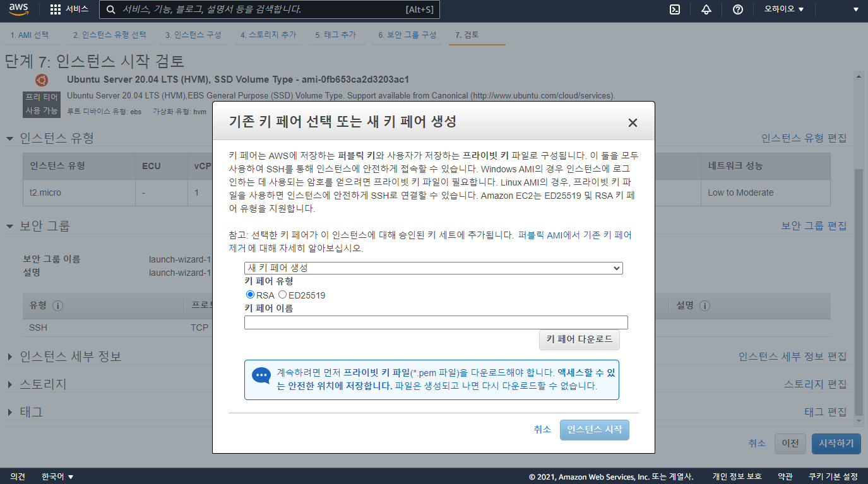Collapse the 보안 그룹 section
Screen dimensions: 868x484
(x=9, y=226)
